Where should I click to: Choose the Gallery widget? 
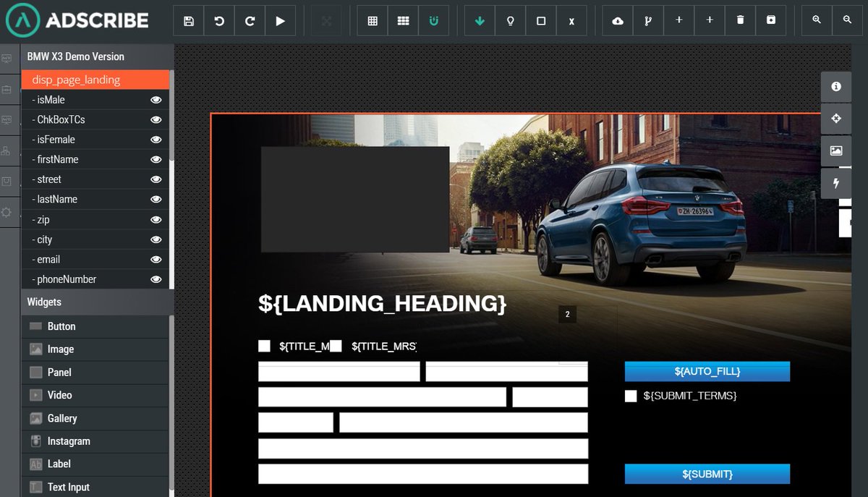(95, 418)
